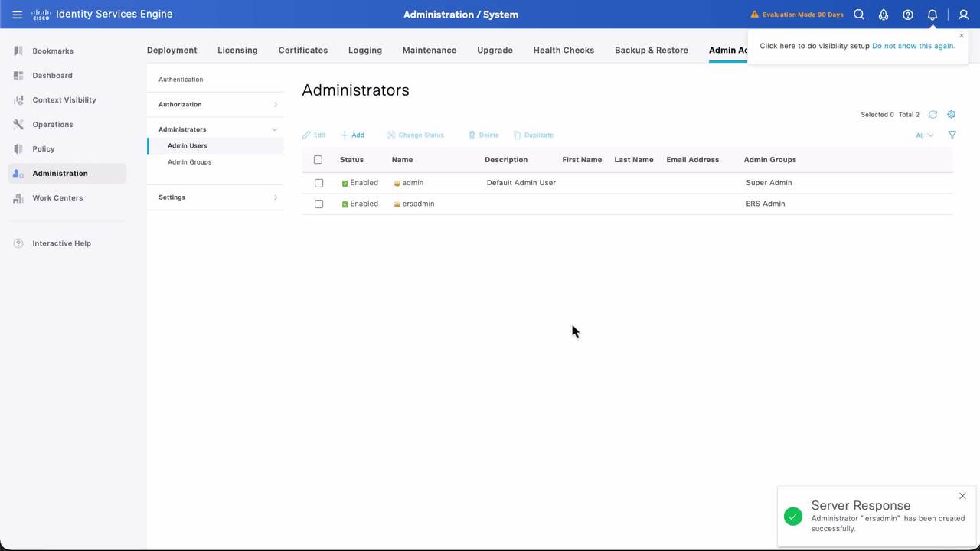
Task: Check the select-all header checkbox
Action: click(x=318, y=160)
